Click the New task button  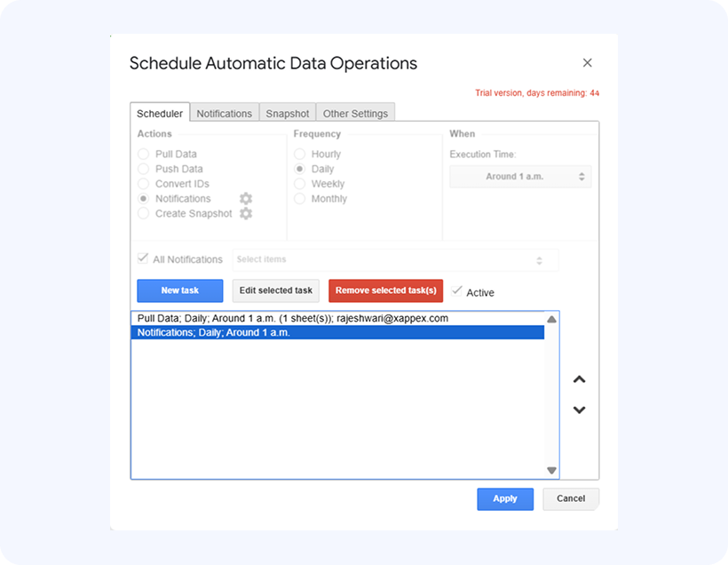(x=179, y=290)
